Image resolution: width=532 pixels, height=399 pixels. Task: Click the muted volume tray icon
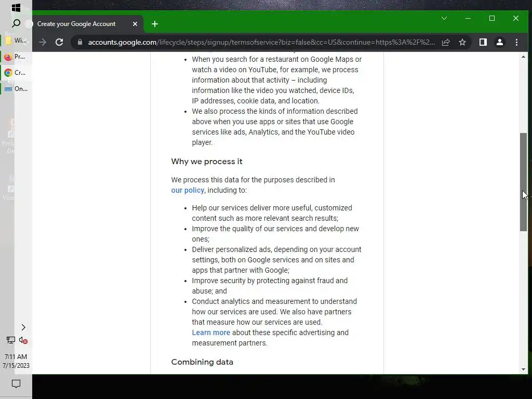pyautogui.click(x=23, y=340)
